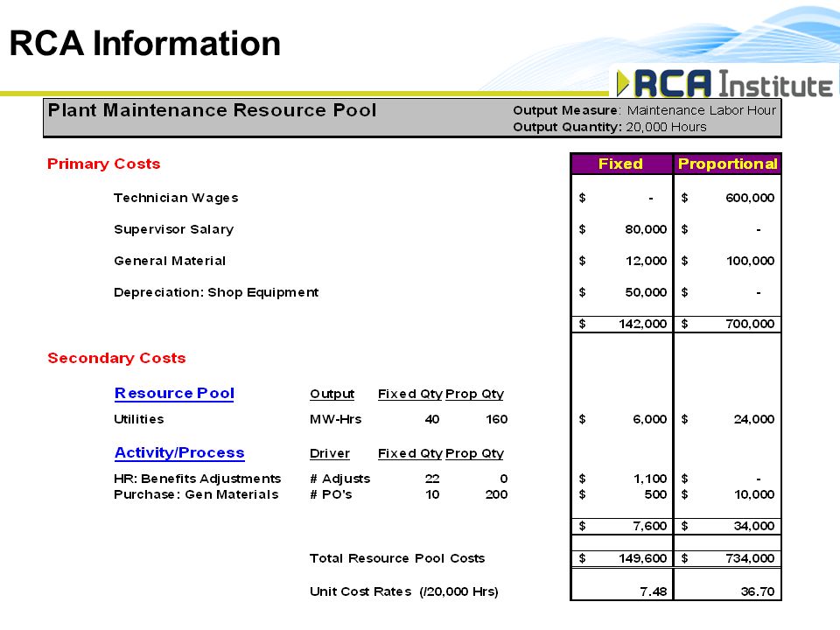Click the Driver column heading
This screenshot has width=840, height=630.
[x=330, y=454]
